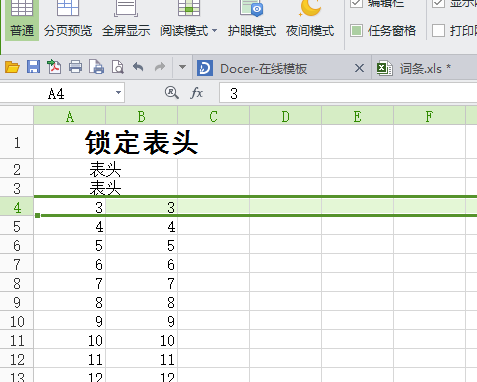Click cell A11 containing 10
This screenshot has height=382, width=477.
pyautogui.click(x=70, y=340)
